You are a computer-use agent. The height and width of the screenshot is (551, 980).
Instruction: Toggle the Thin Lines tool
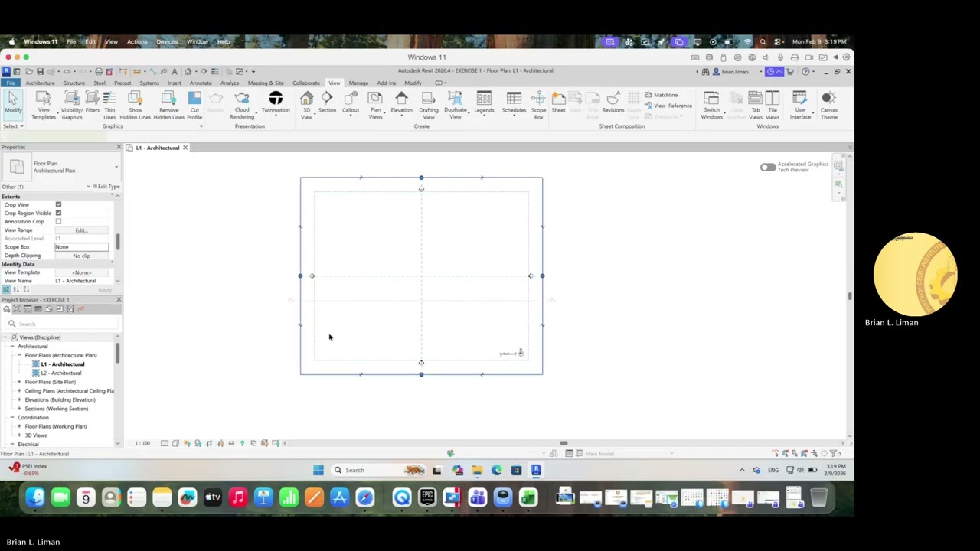click(109, 105)
